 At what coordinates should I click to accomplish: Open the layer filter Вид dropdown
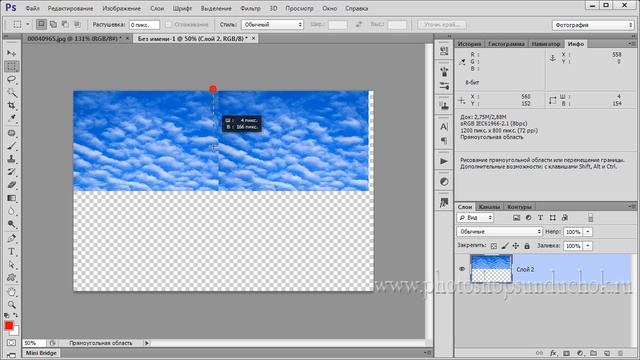[475, 218]
